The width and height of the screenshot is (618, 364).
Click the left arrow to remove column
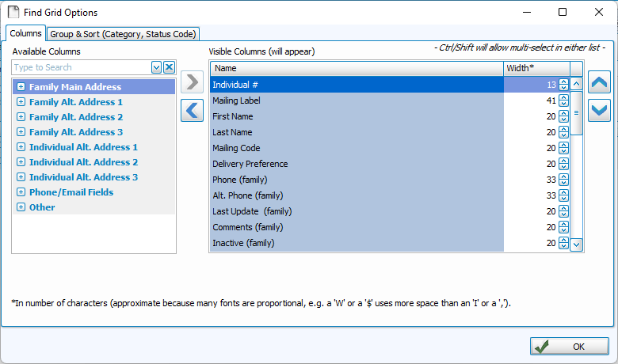point(192,110)
